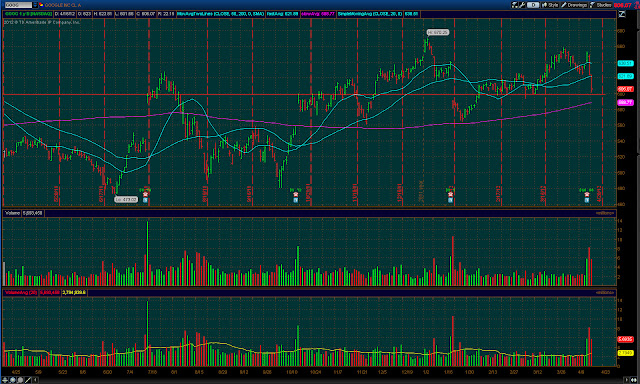The height and width of the screenshot is (384, 640).
Task: Open the quick studies flask icon at top
Action: [515, 5]
